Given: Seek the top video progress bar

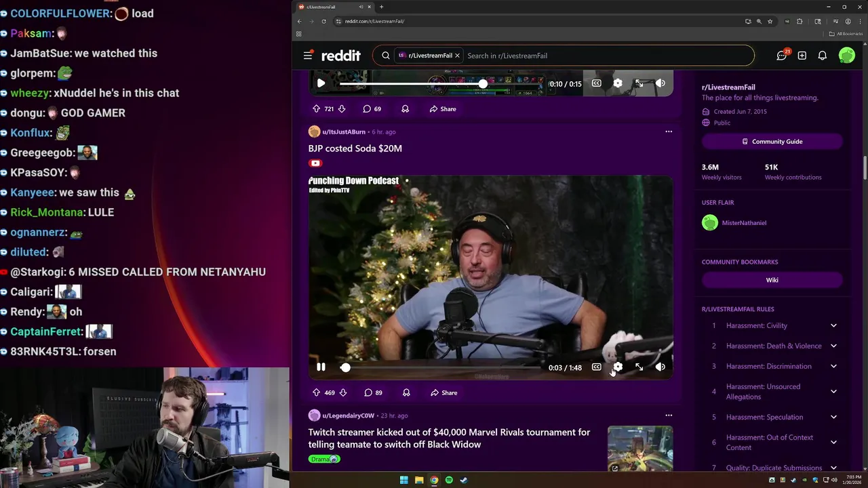Looking at the screenshot, I should click(x=441, y=83).
